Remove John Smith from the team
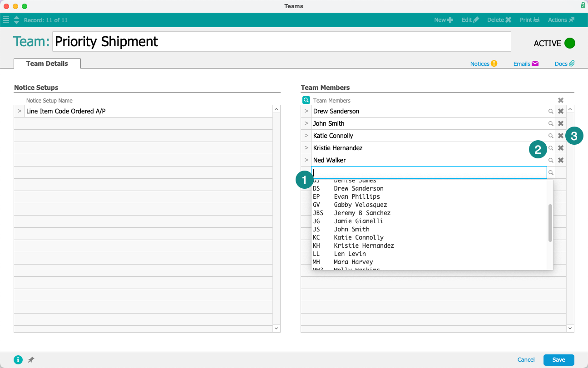The width and height of the screenshot is (588, 368). click(x=561, y=123)
